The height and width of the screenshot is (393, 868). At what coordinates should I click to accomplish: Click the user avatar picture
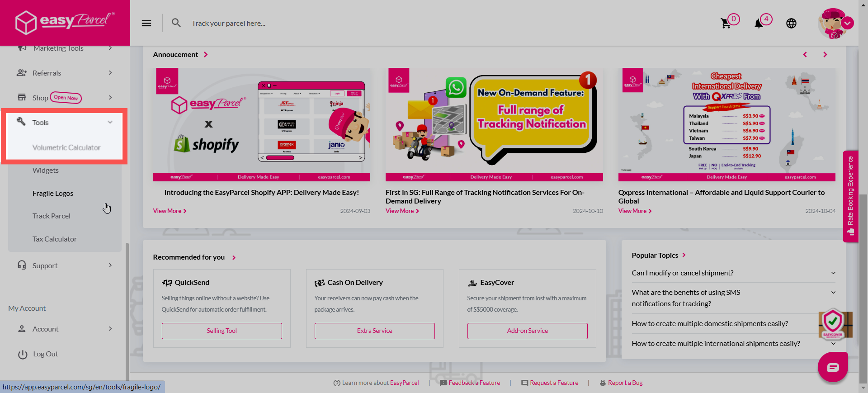832,24
